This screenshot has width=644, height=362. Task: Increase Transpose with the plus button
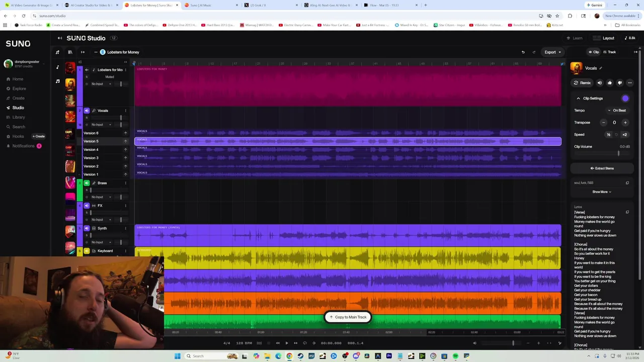tap(625, 123)
